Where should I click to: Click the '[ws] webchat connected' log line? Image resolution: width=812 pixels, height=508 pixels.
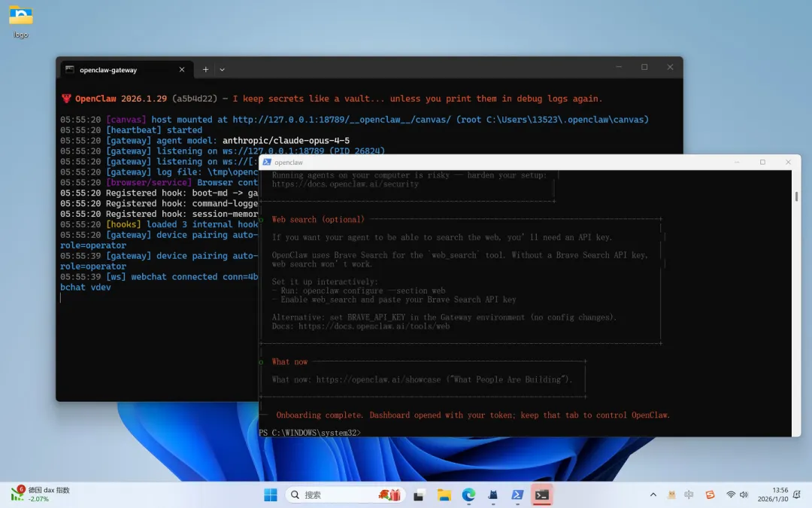click(x=159, y=277)
